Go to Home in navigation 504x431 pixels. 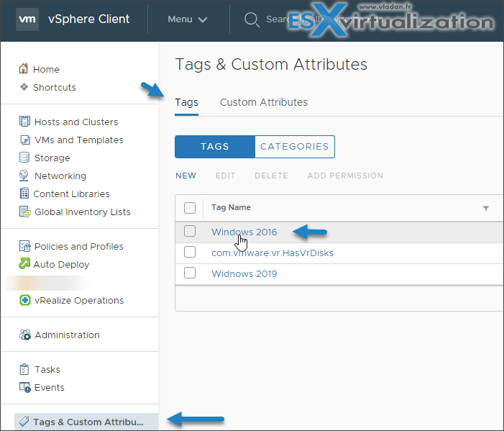tap(46, 70)
